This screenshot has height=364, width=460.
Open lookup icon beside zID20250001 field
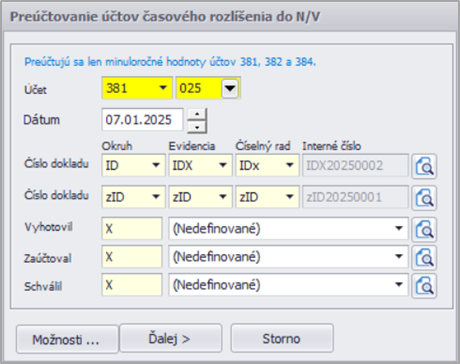(424, 198)
